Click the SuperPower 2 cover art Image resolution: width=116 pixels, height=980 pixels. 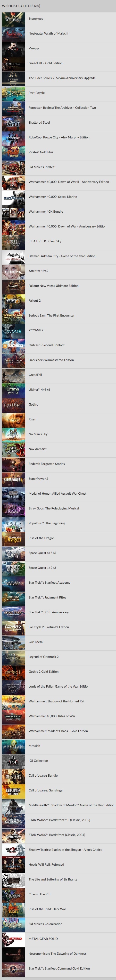coord(14,479)
